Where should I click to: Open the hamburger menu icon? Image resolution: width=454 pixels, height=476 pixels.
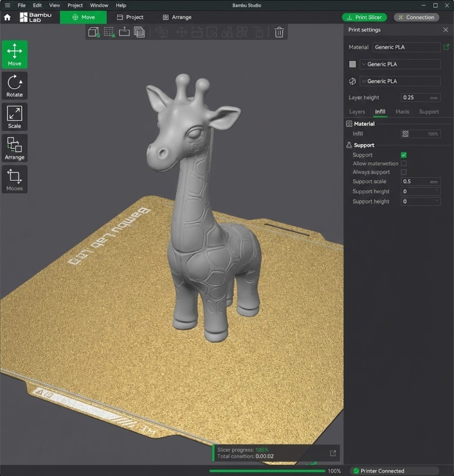tap(7, 5)
